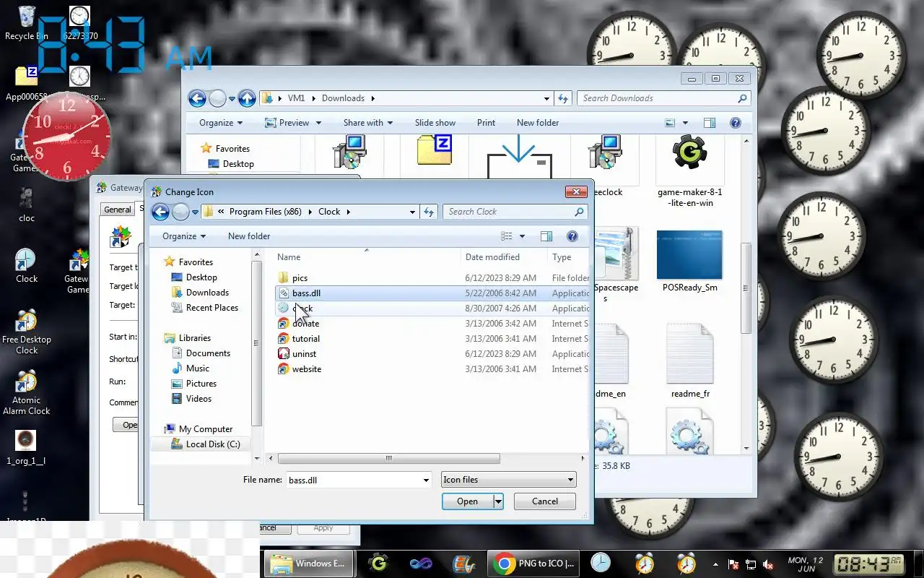Screen dimensions: 924x578
Task: Click horizontal scrollbar in file list
Action: [x=388, y=458]
